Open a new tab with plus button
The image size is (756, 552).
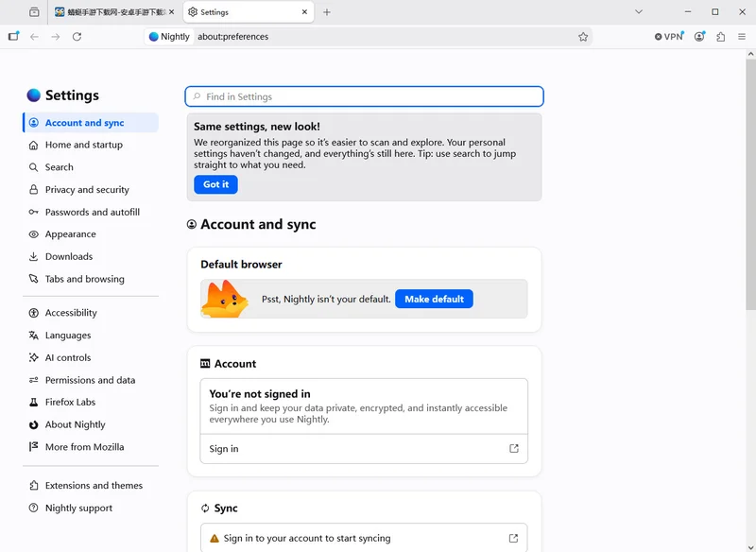click(326, 12)
